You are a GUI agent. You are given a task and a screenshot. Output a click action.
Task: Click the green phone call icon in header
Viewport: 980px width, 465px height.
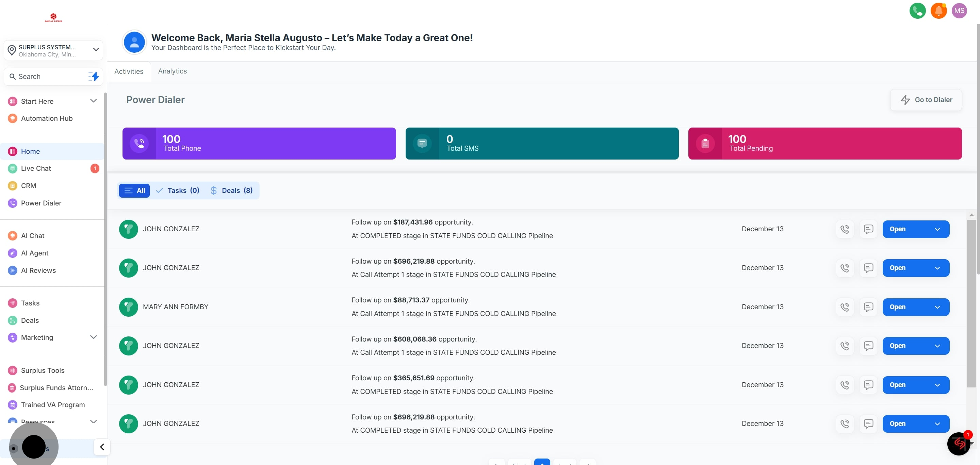(917, 11)
